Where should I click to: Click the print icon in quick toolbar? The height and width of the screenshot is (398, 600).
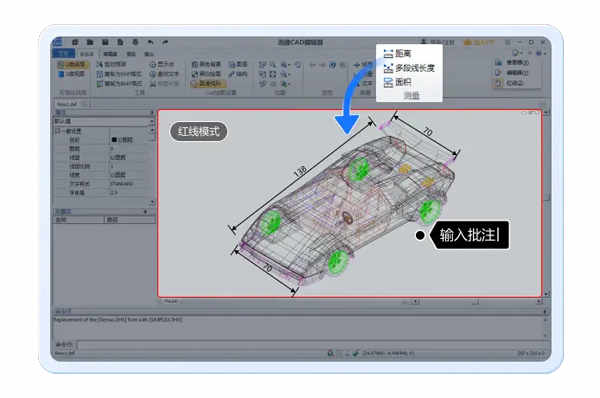(x=135, y=42)
